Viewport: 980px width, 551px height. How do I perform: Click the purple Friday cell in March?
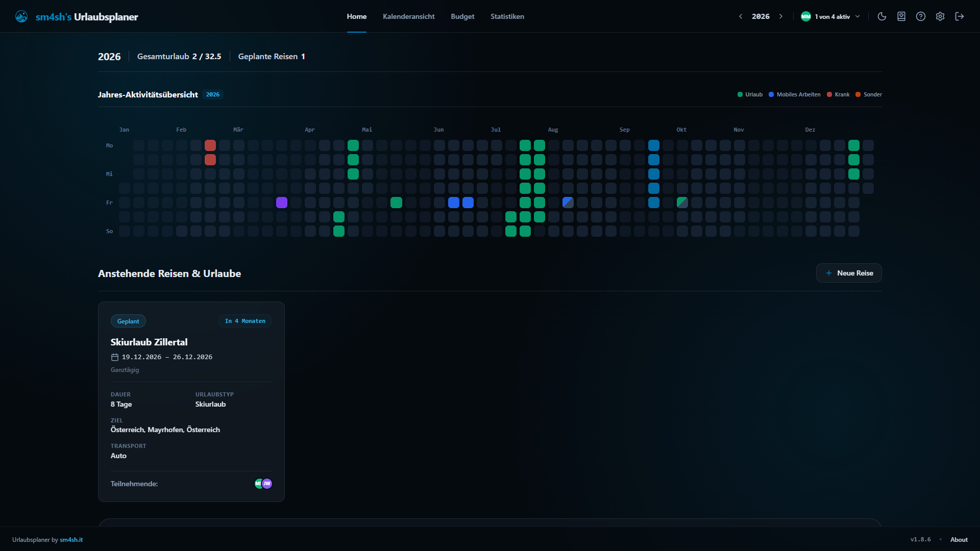(282, 203)
